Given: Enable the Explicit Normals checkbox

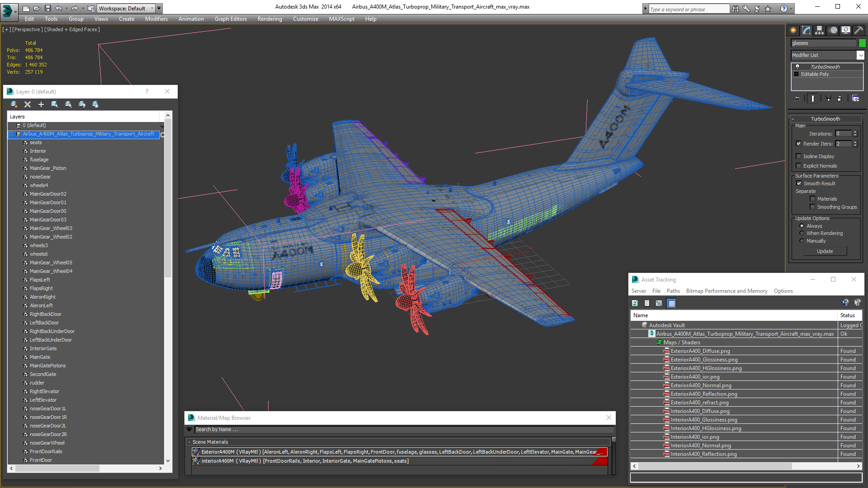Looking at the screenshot, I should pyautogui.click(x=798, y=166).
